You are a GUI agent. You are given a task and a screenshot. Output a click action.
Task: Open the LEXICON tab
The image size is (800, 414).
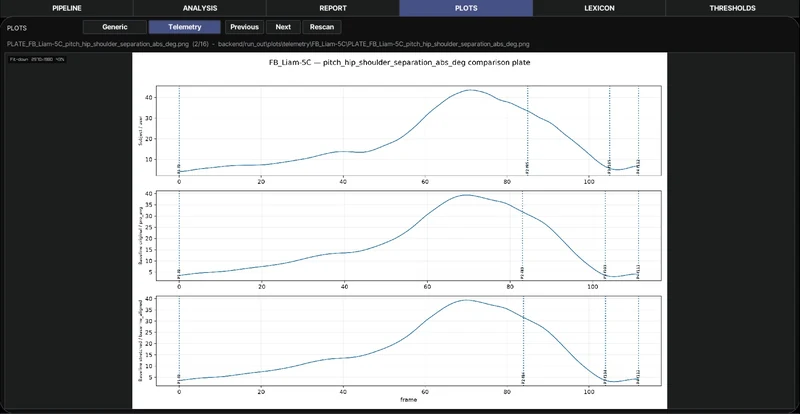[599, 8]
